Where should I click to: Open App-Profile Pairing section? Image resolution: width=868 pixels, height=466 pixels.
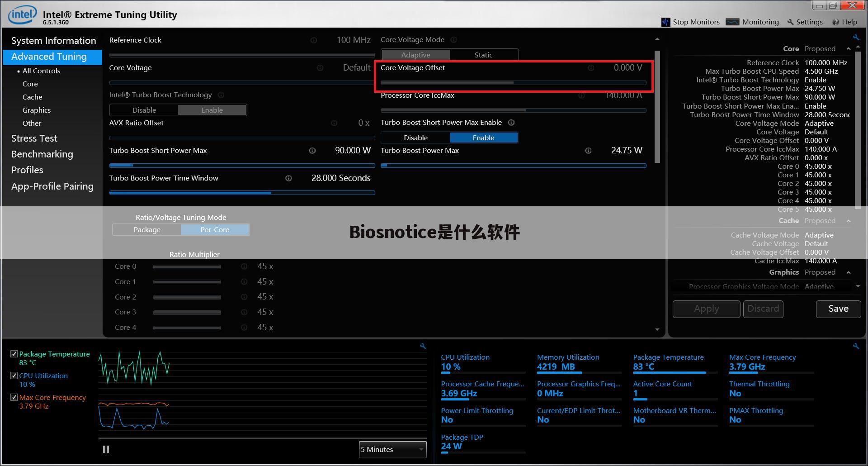[52, 186]
